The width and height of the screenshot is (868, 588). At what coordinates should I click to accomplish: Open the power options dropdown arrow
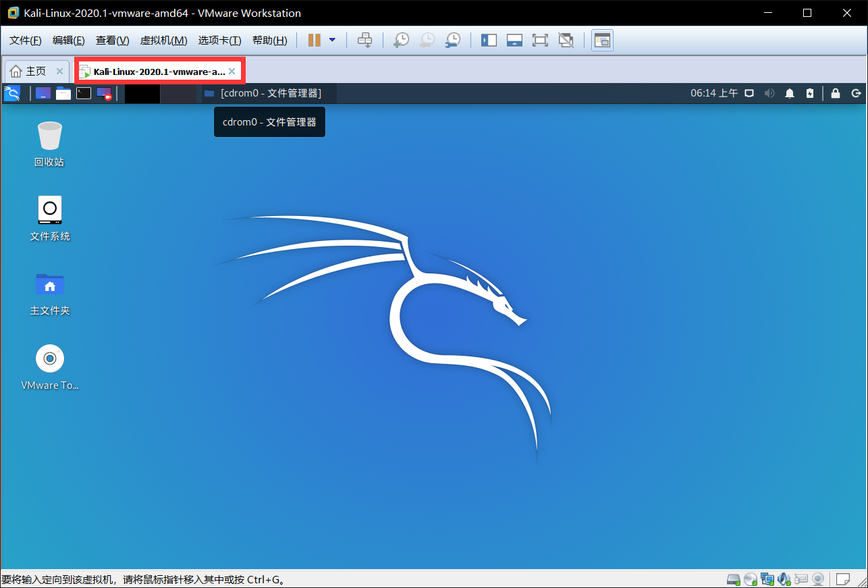click(x=332, y=41)
